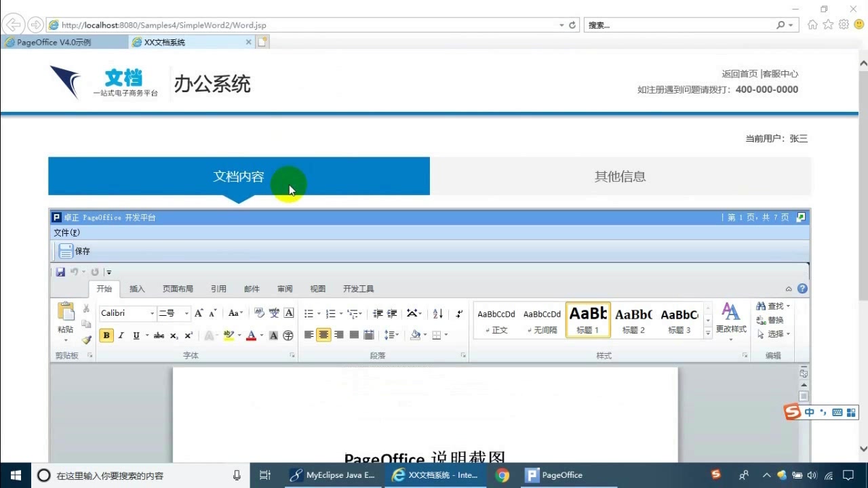This screenshot has height=488, width=868.
Task: Toggle italic formatting
Action: (121, 335)
